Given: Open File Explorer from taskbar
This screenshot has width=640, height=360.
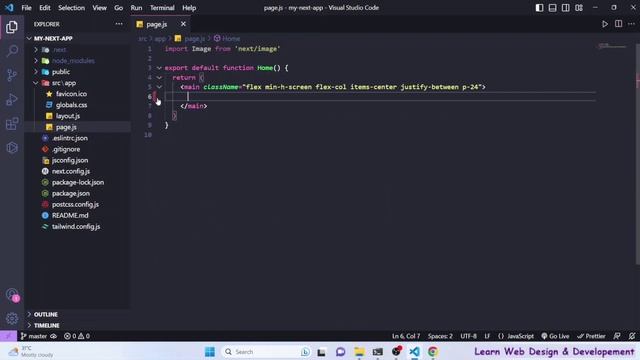Looking at the screenshot, I should pos(359,351).
